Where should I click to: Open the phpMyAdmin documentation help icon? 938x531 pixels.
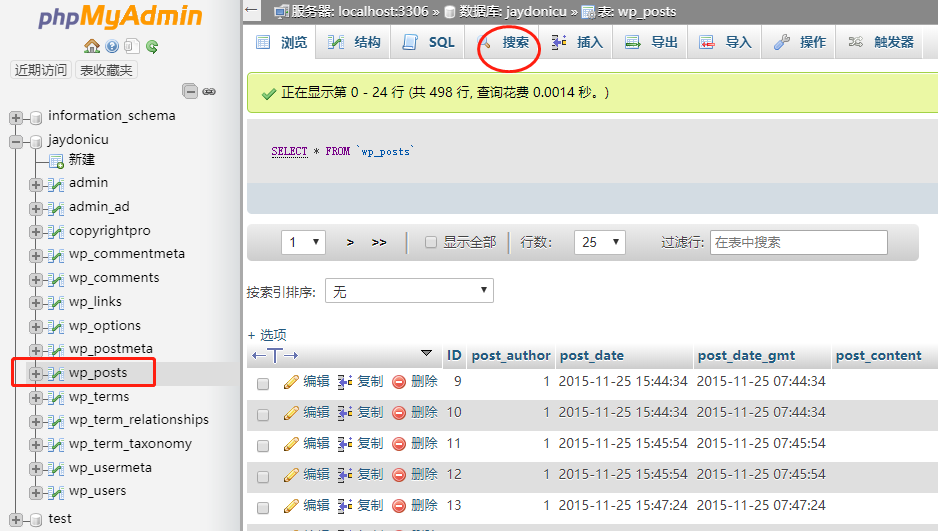click(112, 47)
